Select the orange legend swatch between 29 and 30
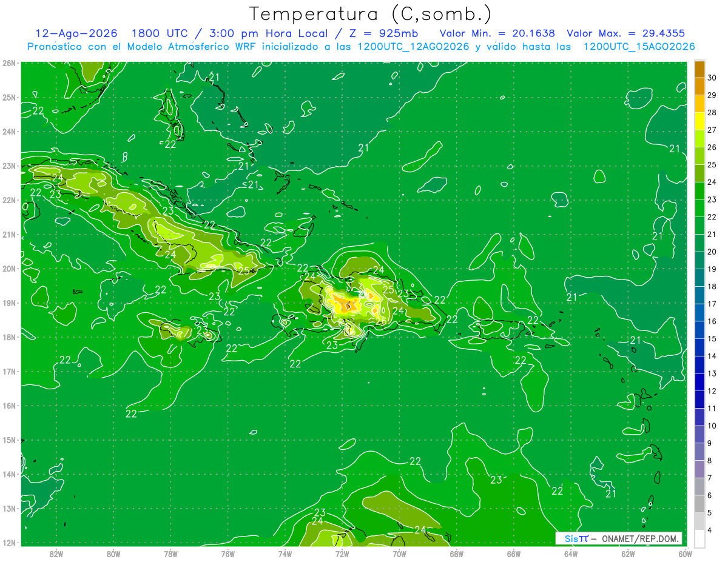Viewport: 728px width, 562px height. pyautogui.click(x=699, y=87)
